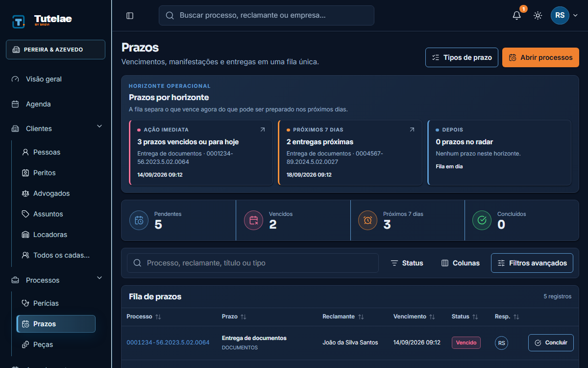The image size is (588, 368).
Task: Focus the queue search field Processo, reclamante
Action: (x=253, y=263)
